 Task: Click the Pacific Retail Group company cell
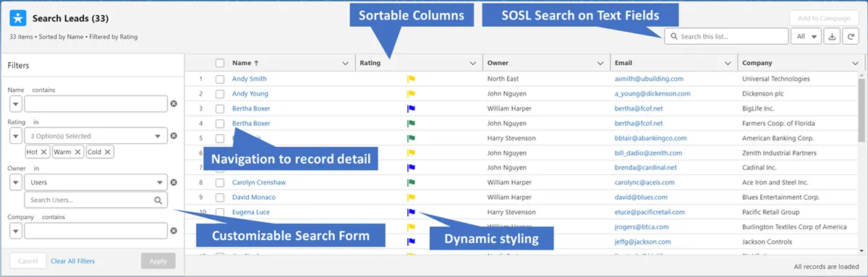[770, 213]
